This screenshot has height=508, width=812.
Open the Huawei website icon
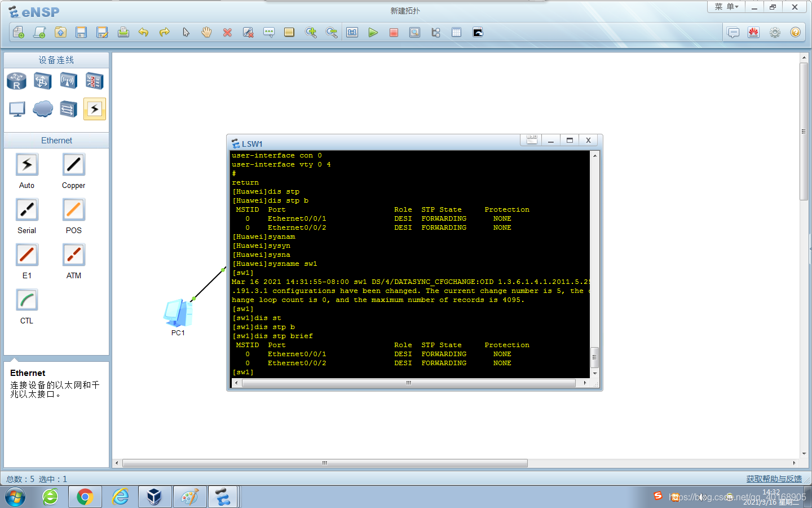coord(753,32)
